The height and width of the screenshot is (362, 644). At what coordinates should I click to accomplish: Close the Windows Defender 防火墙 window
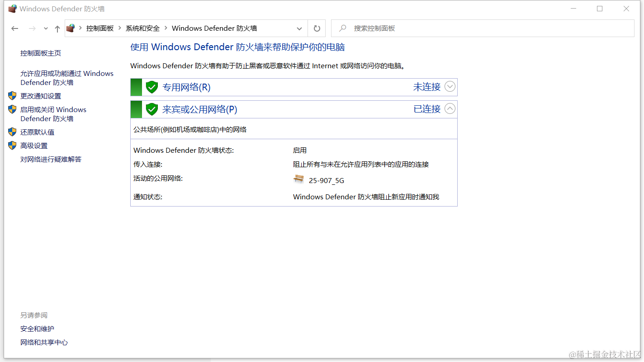[x=626, y=9]
